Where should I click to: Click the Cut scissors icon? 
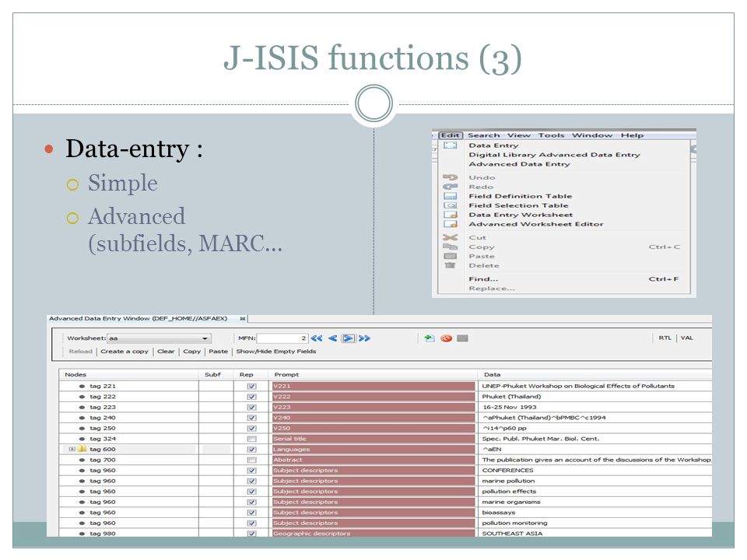(451, 237)
